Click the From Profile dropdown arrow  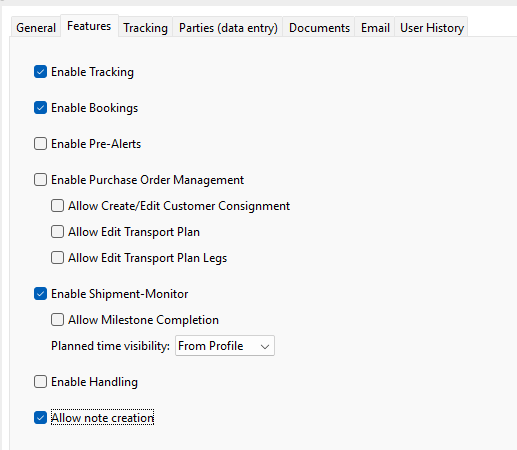tap(265, 347)
